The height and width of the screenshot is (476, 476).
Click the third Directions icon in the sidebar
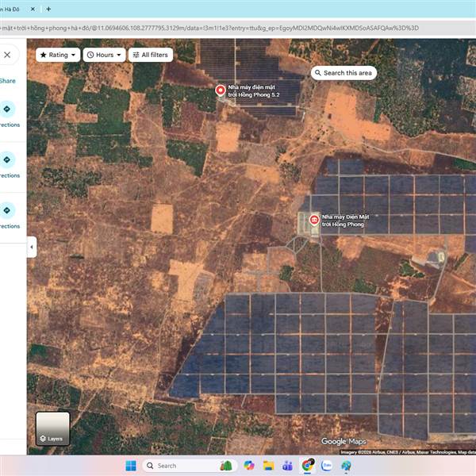[8, 210]
